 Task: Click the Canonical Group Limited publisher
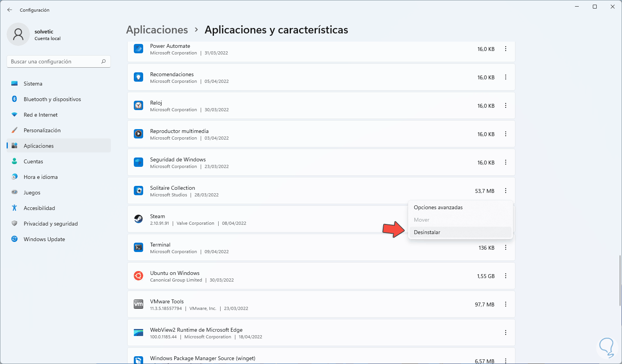(x=176, y=280)
